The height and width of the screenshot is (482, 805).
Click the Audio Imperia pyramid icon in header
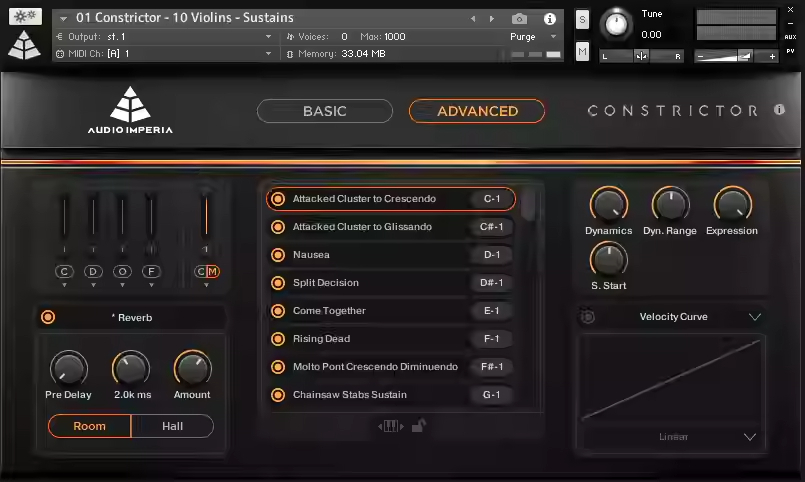pos(24,45)
